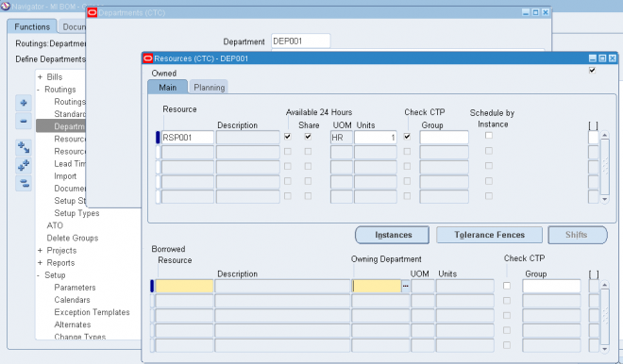
Task: Expand the Reports tree node
Action: coord(40,263)
